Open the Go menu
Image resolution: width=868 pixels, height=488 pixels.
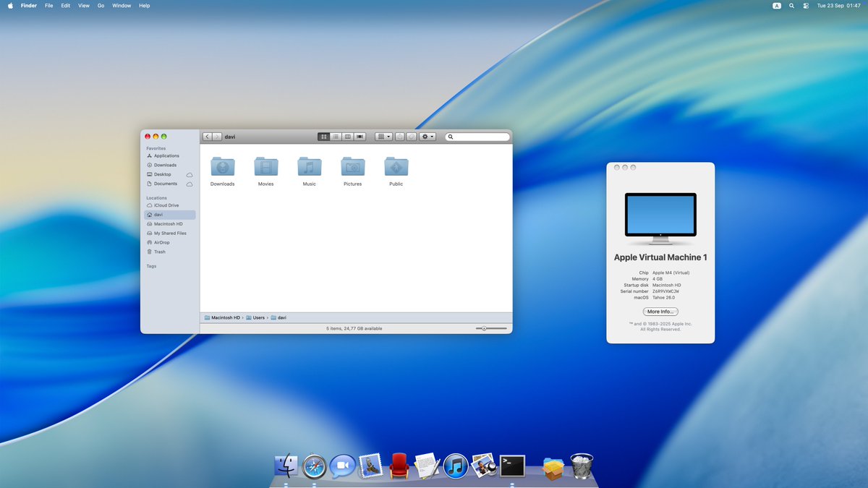coord(101,5)
